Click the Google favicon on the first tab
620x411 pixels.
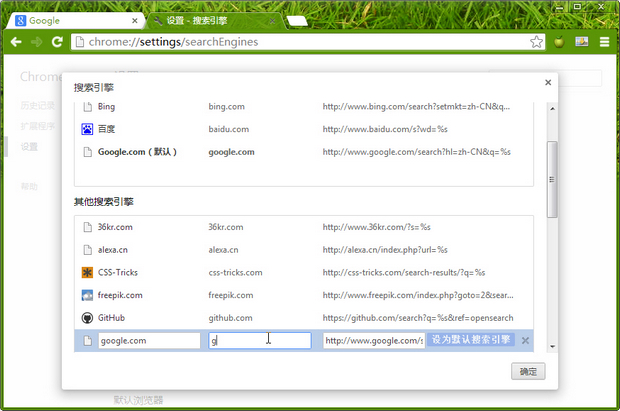pyautogui.click(x=21, y=21)
